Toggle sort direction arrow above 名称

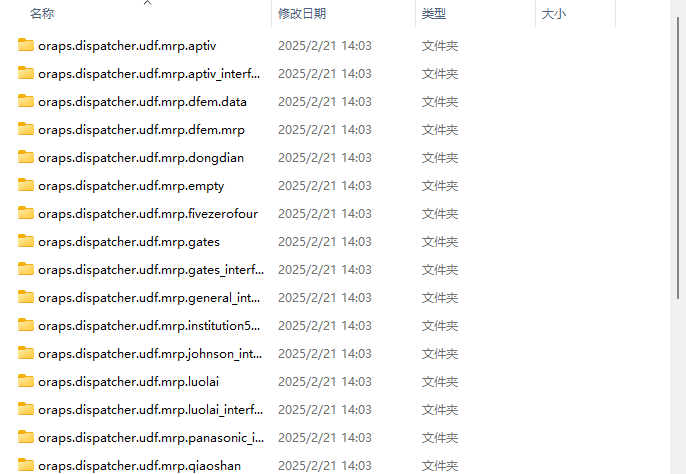[x=147, y=3]
